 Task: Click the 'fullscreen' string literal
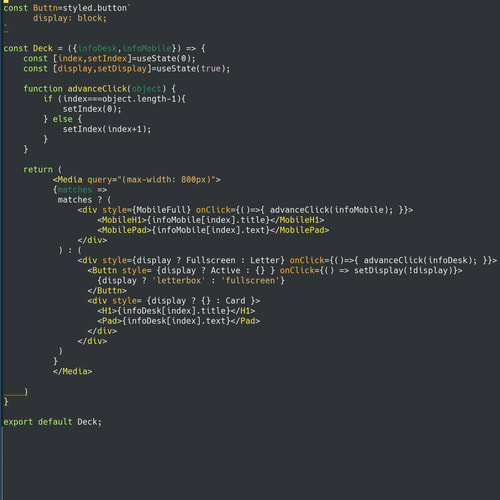click(x=250, y=280)
